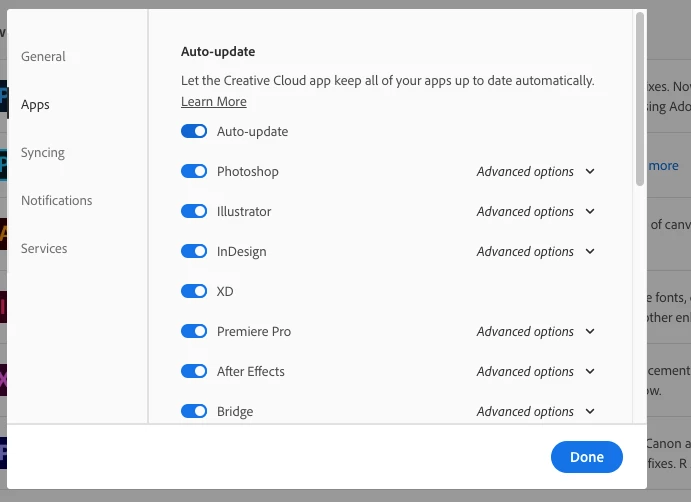Toggle the main Auto-update switch
The image size is (691, 502).
[194, 131]
